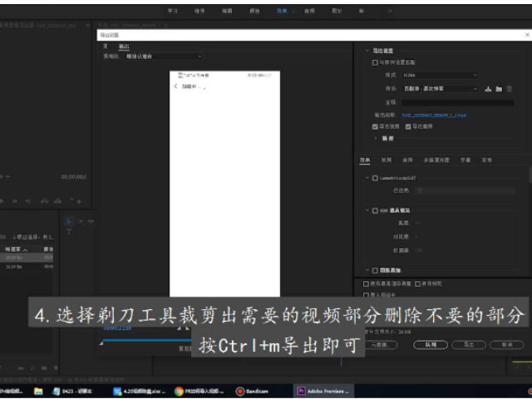Select the Selection tool arrow in tools panel
532x399 pixels.
tap(69, 222)
